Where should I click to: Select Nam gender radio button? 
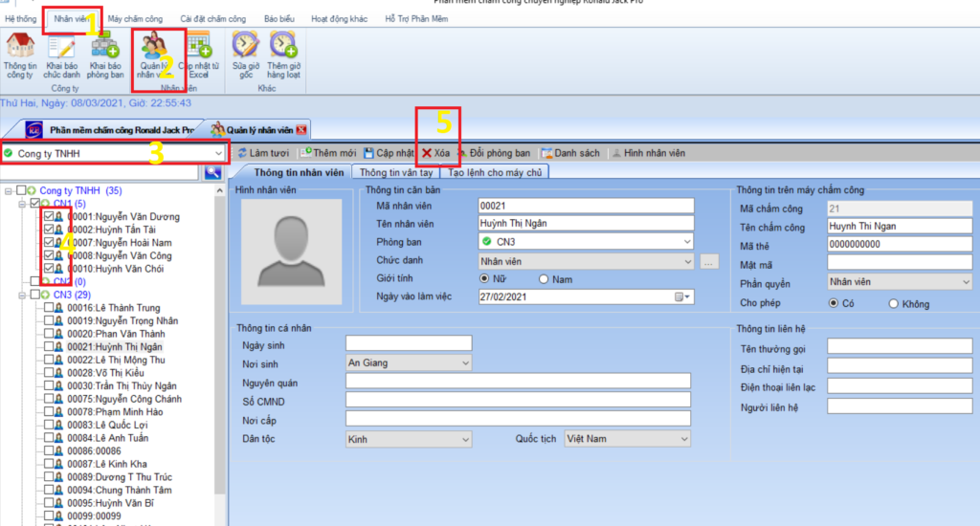(544, 279)
